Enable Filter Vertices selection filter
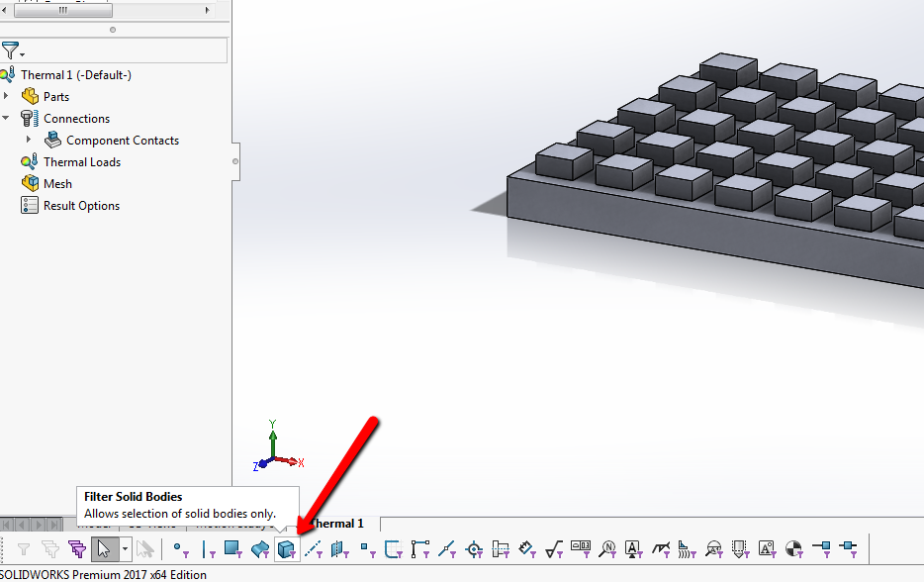The image size is (924, 582). pyautogui.click(x=181, y=549)
